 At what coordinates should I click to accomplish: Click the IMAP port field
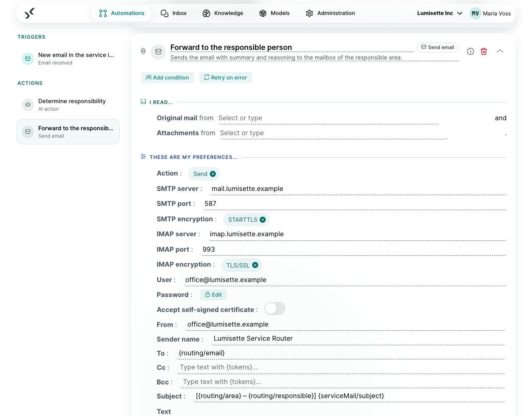click(353, 250)
